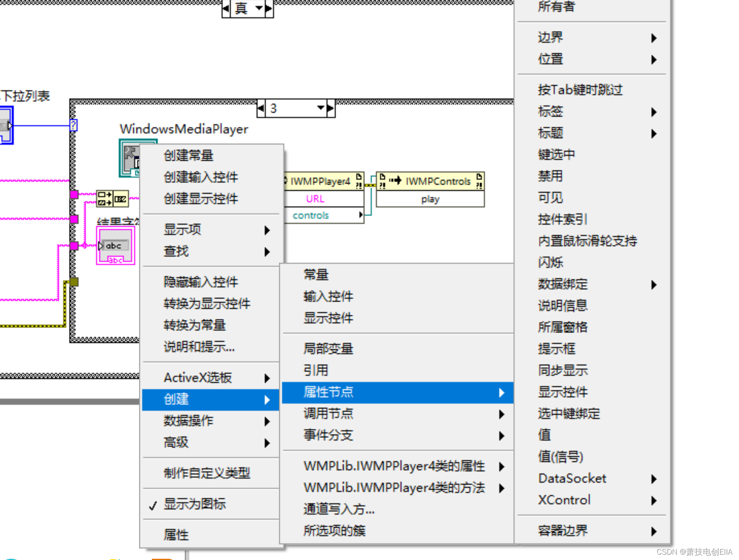Select the 值(信号) property entry

tap(560, 456)
